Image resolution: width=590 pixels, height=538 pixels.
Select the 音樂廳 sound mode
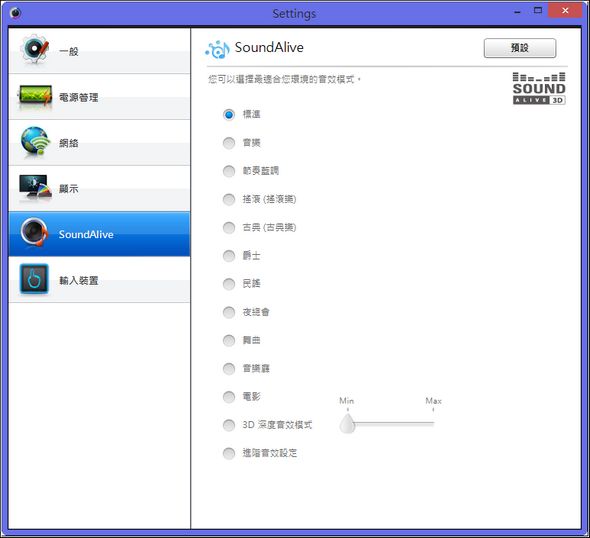point(229,368)
